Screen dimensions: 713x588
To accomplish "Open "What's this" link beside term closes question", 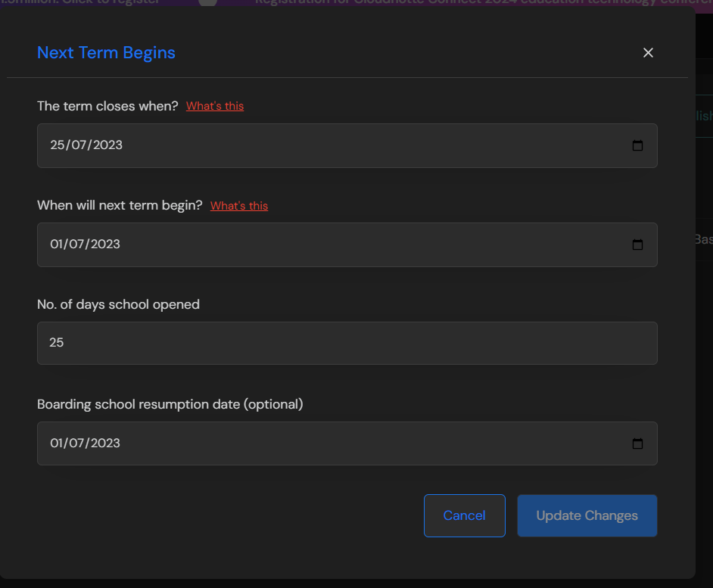I will [215, 106].
